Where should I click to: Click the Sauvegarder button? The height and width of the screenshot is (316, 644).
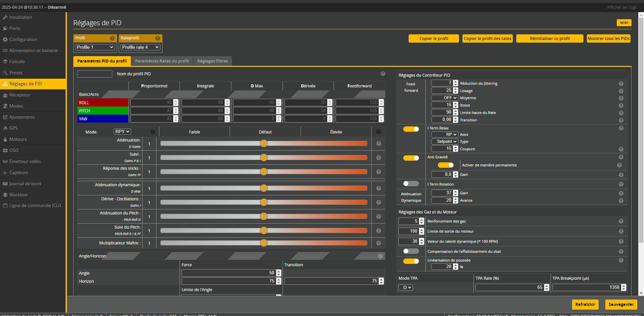pyautogui.click(x=621, y=304)
